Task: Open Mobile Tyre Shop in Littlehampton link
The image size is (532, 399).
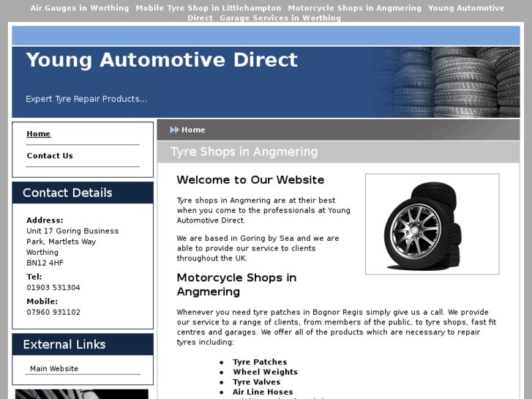Action: pos(209,8)
